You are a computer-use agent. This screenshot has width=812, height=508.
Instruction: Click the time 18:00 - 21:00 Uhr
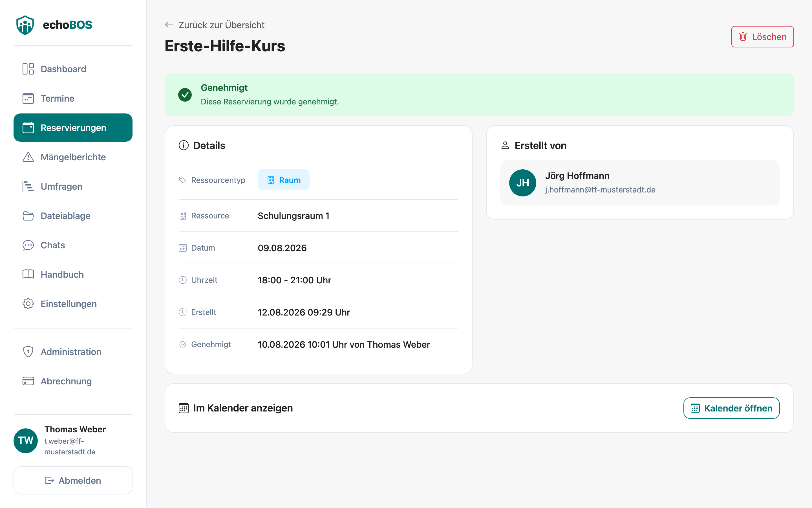click(294, 280)
